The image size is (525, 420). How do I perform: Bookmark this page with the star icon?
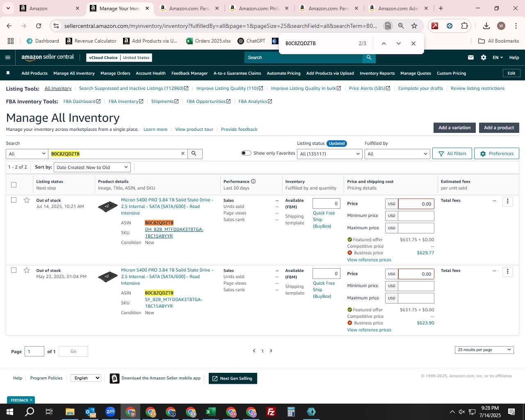414,26
